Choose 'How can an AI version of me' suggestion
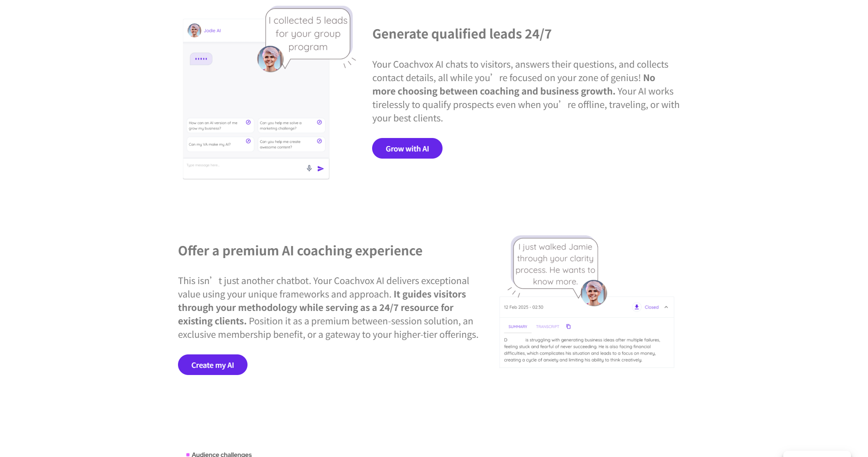868x457 pixels. click(x=214, y=125)
